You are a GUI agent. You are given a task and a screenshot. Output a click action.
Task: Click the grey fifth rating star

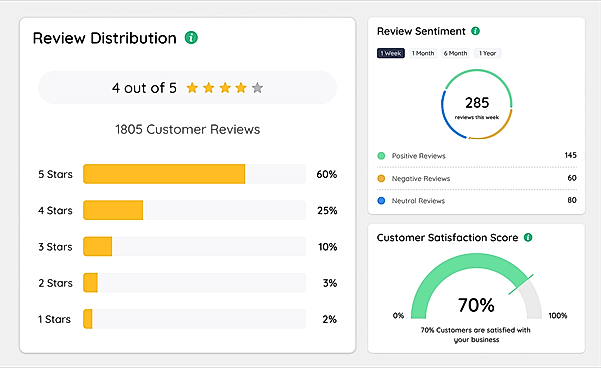257,88
